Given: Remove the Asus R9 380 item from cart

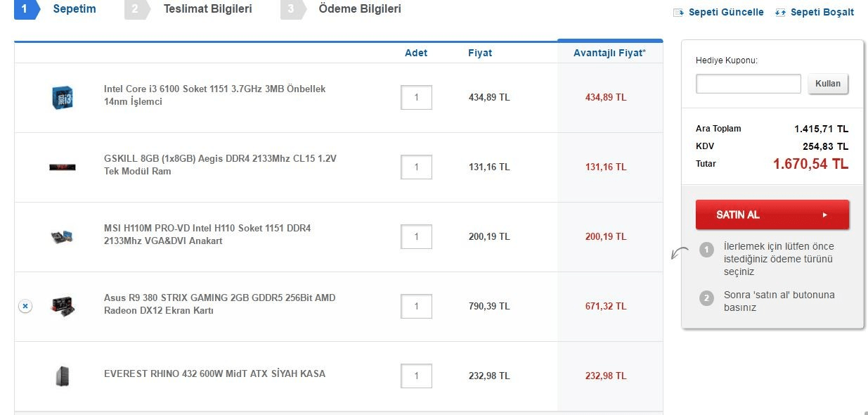Looking at the screenshot, I should click(x=25, y=306).
